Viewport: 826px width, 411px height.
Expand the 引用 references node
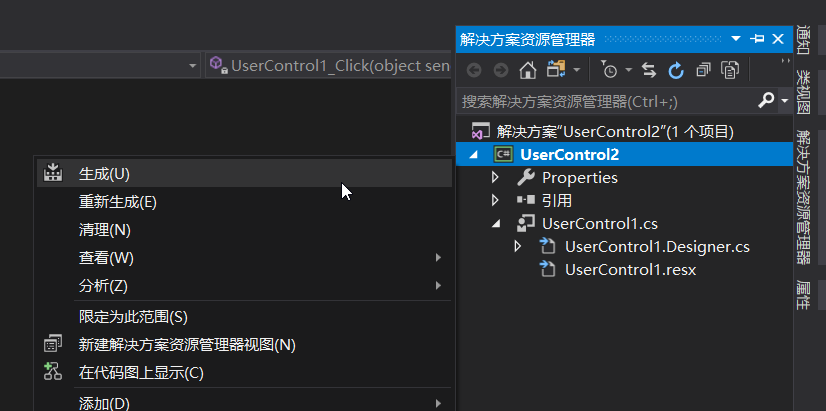pos(495,200)
